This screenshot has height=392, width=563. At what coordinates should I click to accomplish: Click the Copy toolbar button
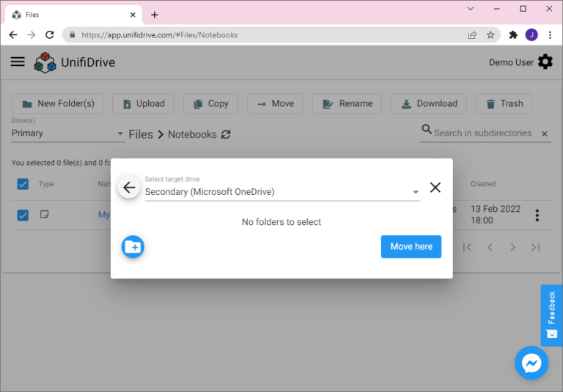(210, 104)
